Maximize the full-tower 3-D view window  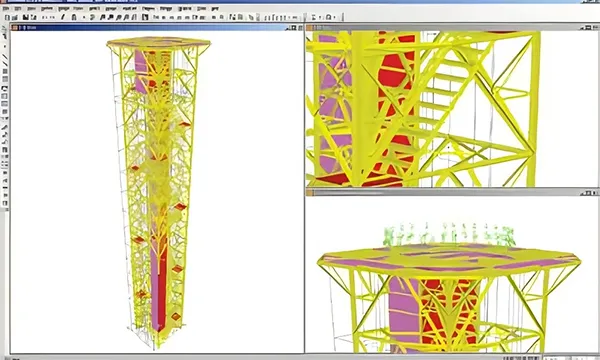[x=294, y=28]
